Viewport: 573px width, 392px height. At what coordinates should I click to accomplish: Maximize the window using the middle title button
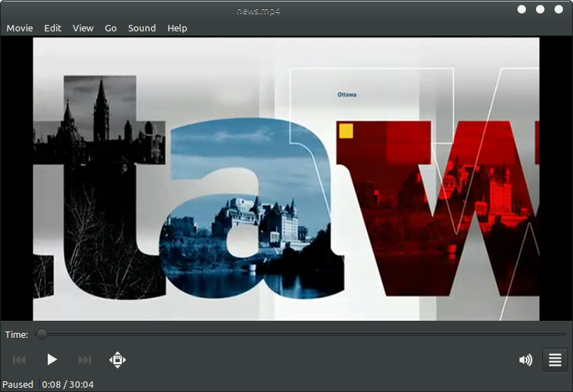point(540,9)
